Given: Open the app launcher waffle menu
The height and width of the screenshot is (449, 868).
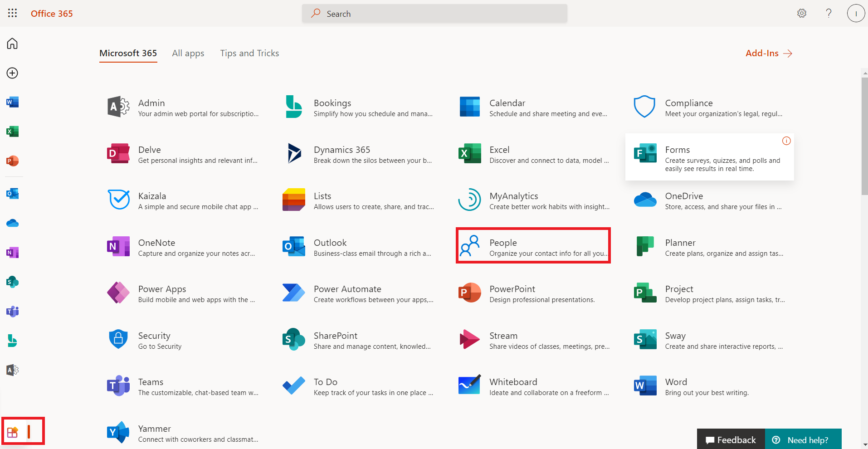Looking at the screenshot, I should point(12,13).
